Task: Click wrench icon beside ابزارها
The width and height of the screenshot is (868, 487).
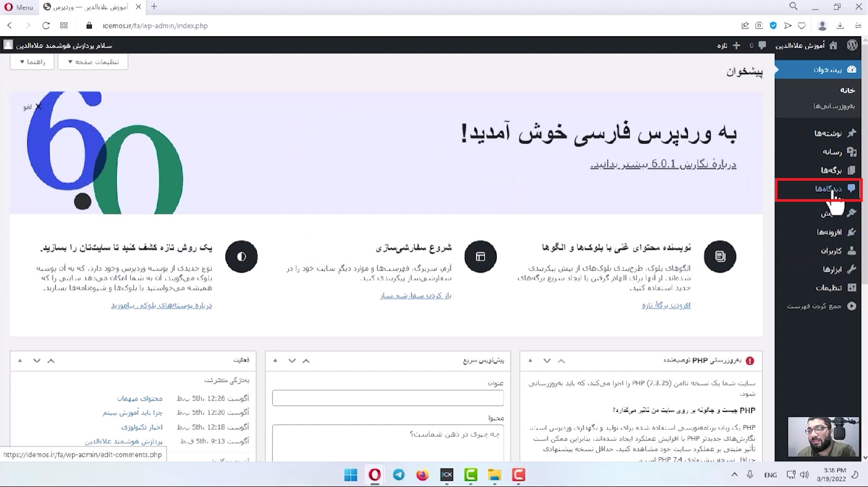Action: point(852,269)
